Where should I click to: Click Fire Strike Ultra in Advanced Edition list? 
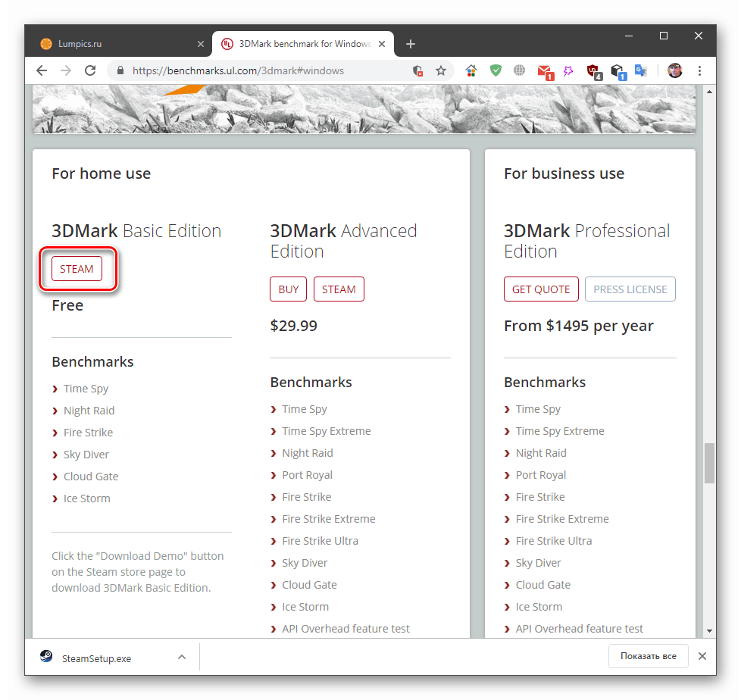[320, 541]
